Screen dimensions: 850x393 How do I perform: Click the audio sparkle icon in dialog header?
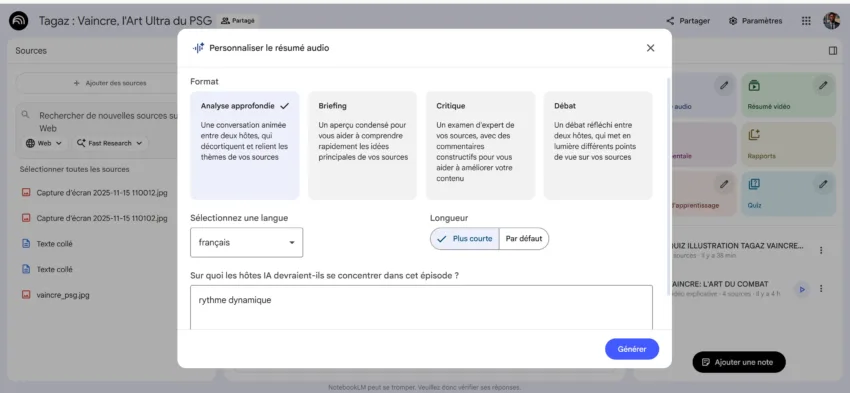pos(198,48)
